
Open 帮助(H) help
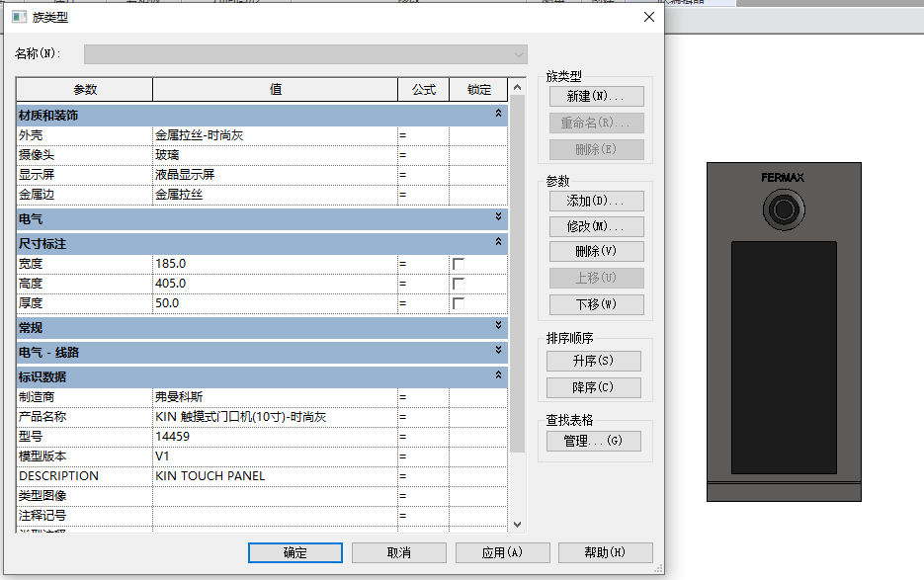[605, 553]
